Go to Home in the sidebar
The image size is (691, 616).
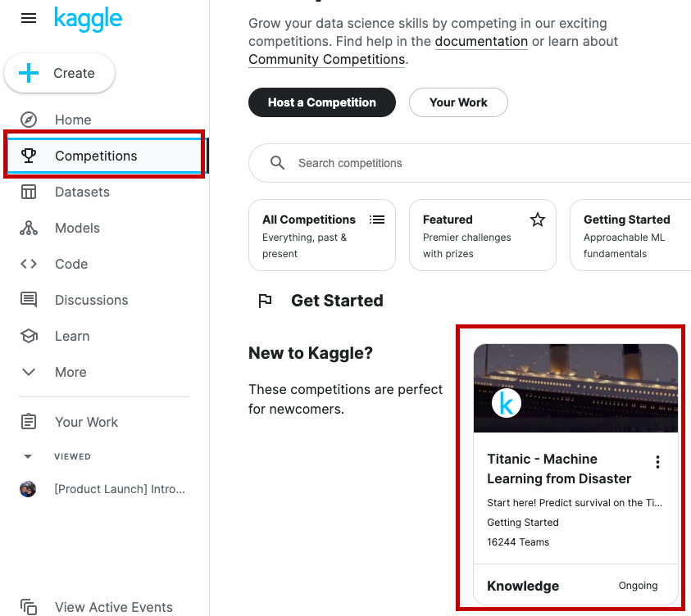coord(30,120)
